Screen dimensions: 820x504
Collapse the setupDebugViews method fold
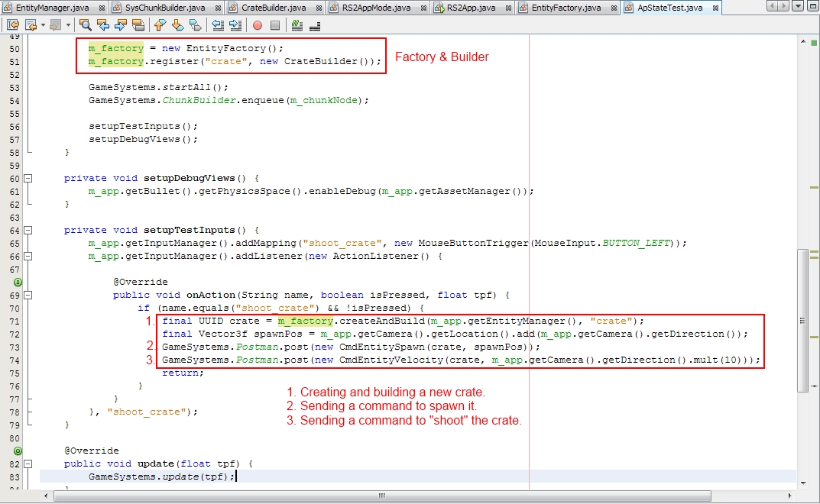[x=28, y=178]
